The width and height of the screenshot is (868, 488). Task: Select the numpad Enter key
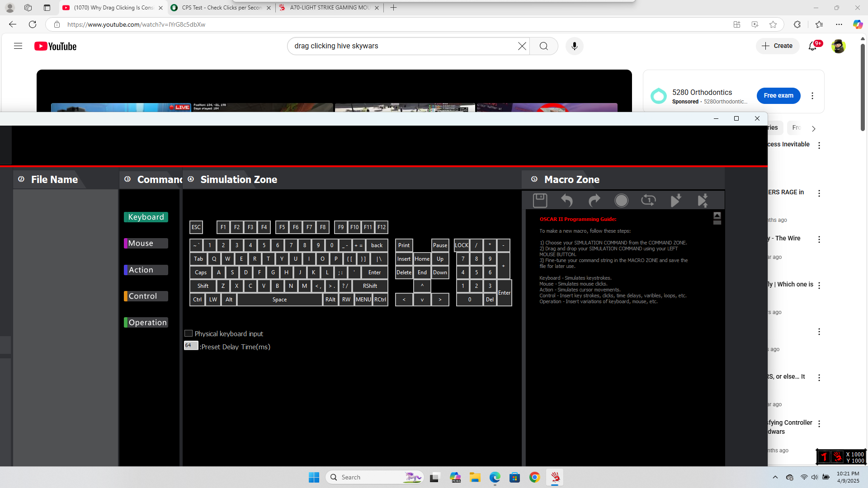coord(504,293)
